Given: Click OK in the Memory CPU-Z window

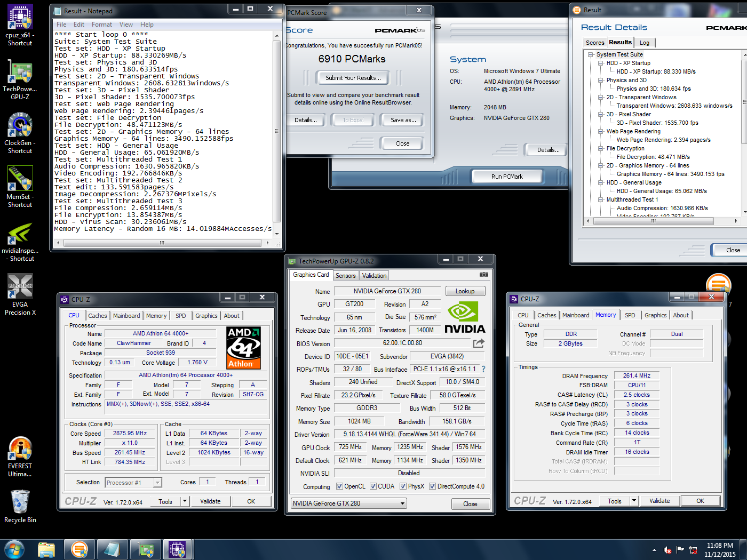Looking at the screenshot, I should (x=700, y=501).
